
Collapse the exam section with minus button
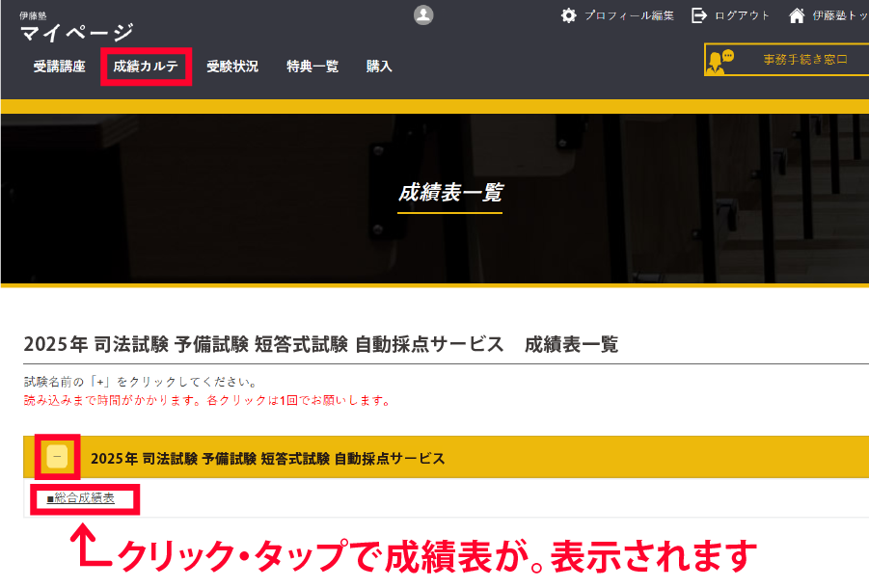[57, 457]
